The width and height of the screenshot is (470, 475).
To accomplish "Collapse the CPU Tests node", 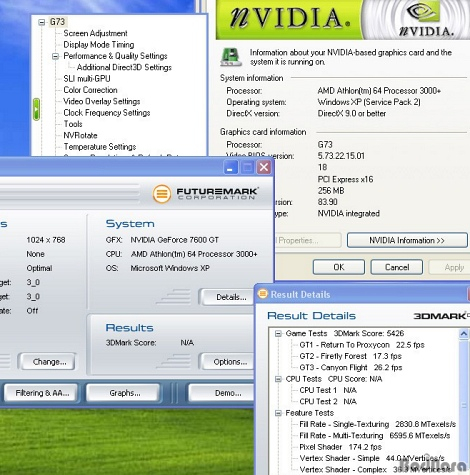I will [x=278, y=379].
